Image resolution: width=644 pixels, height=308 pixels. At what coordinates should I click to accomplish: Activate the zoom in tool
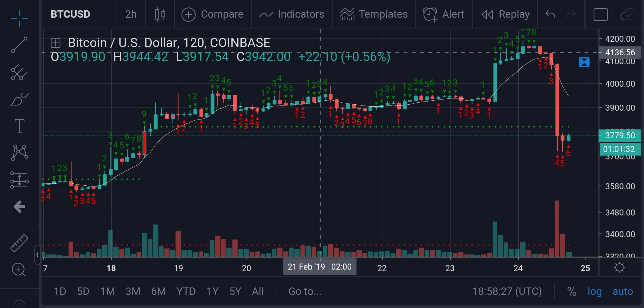click(x=19, y=269)
